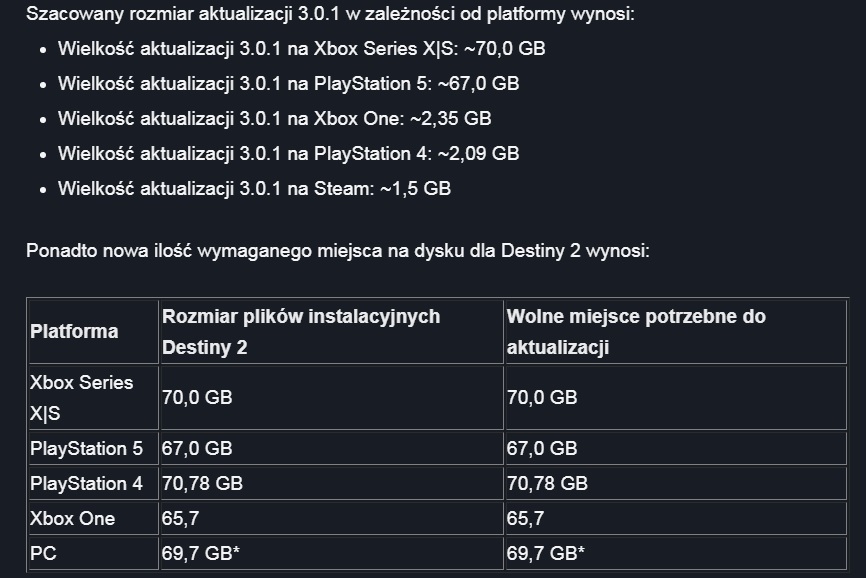Viewport: 866px width, 578px height.
Task: Select 70,0 GB in the free space column
Action: (542, 397)
